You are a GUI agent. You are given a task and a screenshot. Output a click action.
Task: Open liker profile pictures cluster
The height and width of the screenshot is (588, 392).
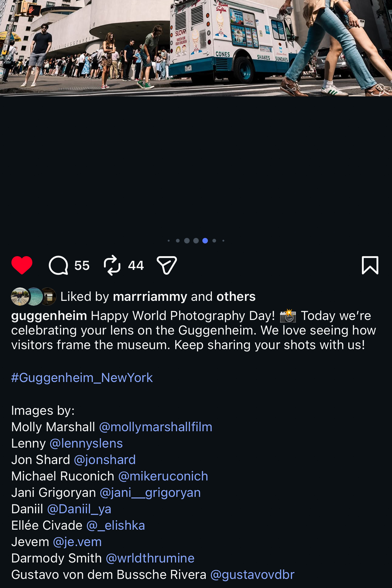tap(34, 296)
